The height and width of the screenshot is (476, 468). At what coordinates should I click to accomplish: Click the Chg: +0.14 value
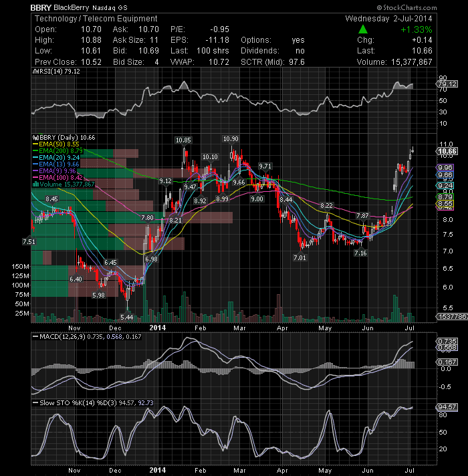click(x=422, y=40)
